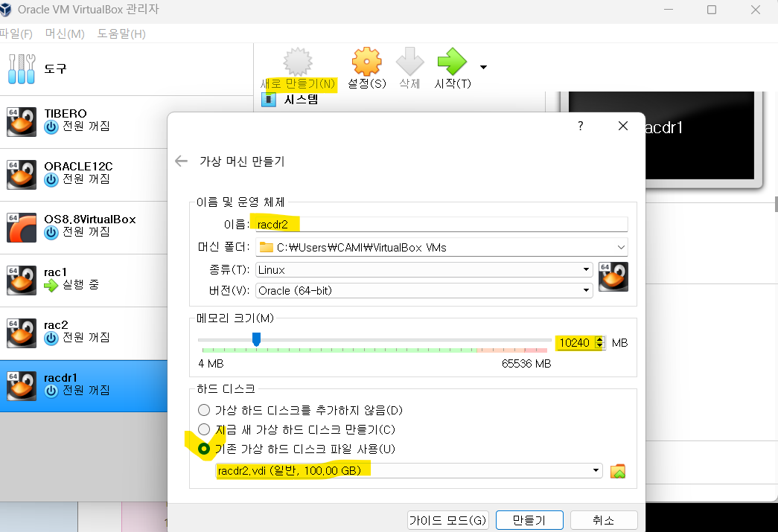Click the System (시스템) section header
This screenshot has height=532, width=778.
[x=301, y=100]
